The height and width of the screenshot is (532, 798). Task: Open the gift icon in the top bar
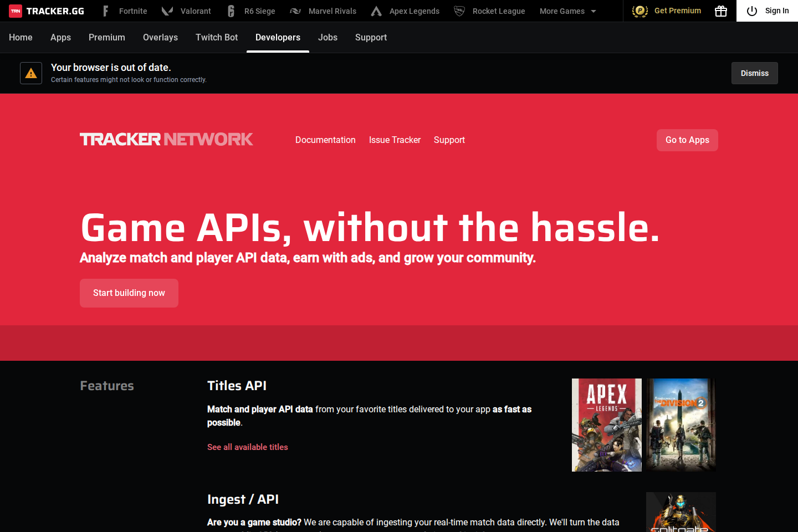click(720, 11)
